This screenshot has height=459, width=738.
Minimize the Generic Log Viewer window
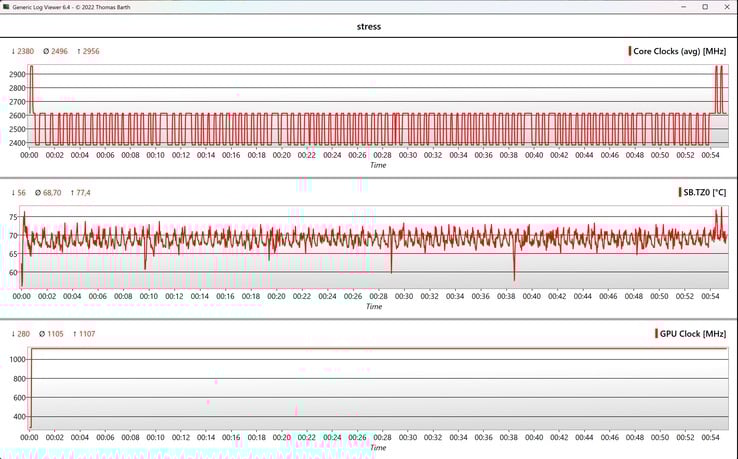683,7
